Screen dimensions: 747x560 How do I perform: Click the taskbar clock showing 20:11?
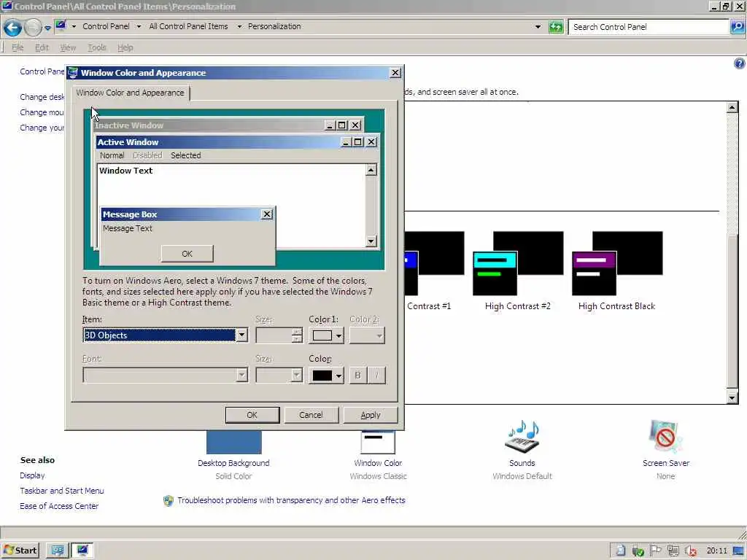point(716,551)
